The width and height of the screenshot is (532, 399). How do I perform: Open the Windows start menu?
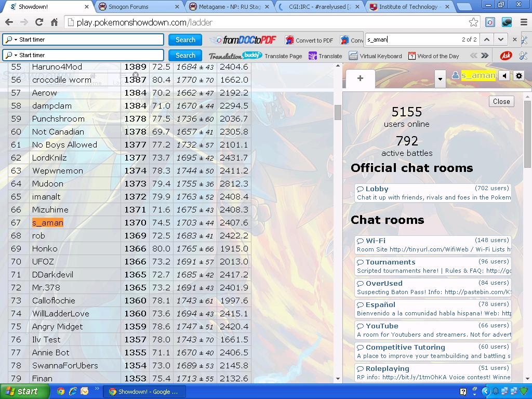pyautogui.click(x=25, y=391)
